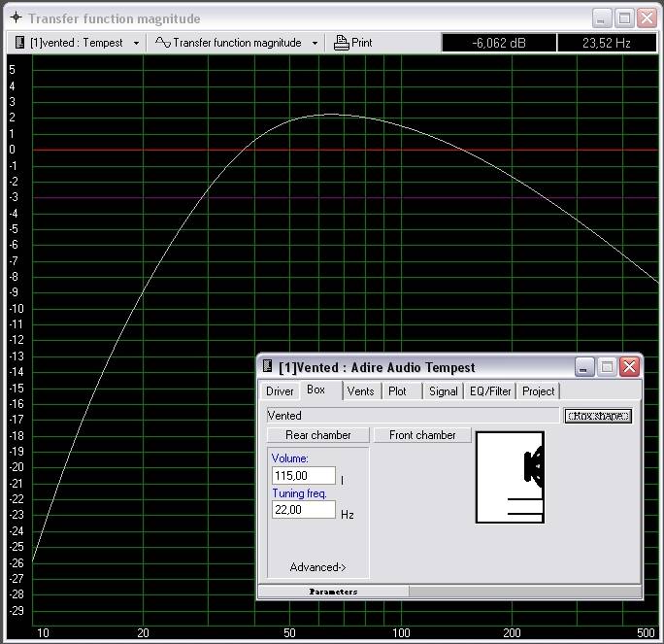Click the speaker icon in the Vented dialog title bar
The width and height of the screenshot is (664, 644).
pos(267,367)
